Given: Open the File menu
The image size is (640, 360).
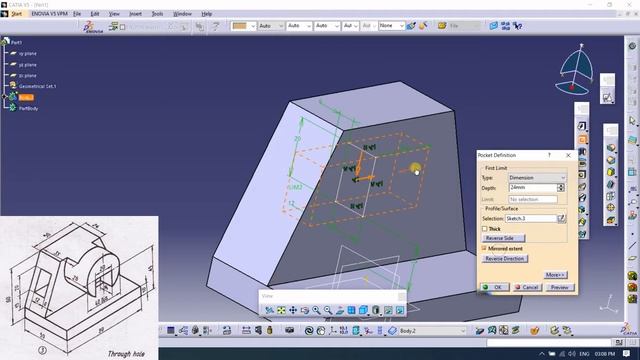Looking at the screenshot, I should 77,14.
